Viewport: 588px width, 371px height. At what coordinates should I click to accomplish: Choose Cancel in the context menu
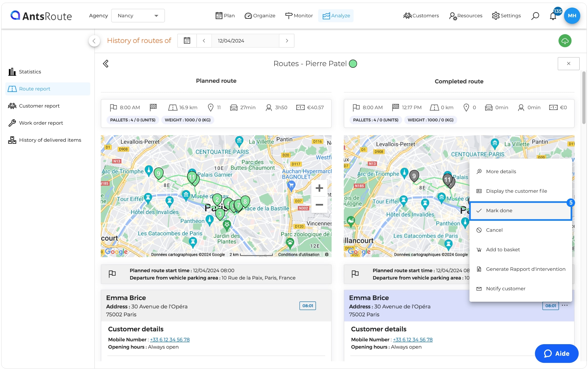point(521,230)
